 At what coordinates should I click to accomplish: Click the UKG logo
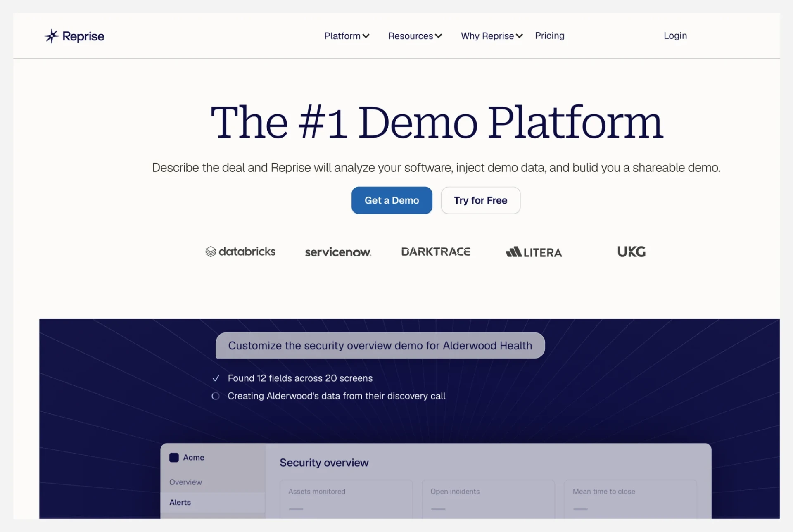[x=631, y=252]
